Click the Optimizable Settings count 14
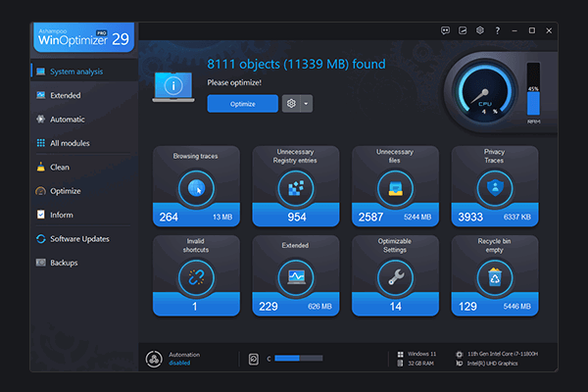The height and width of the screenshot is (392, 588). pos(396,307)
